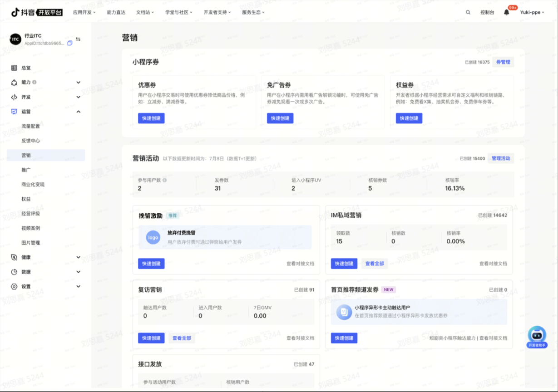Expand the 能力 sidebar section
Image resolution: width=558 pixels, height=392 pixels.
point(78,83)
